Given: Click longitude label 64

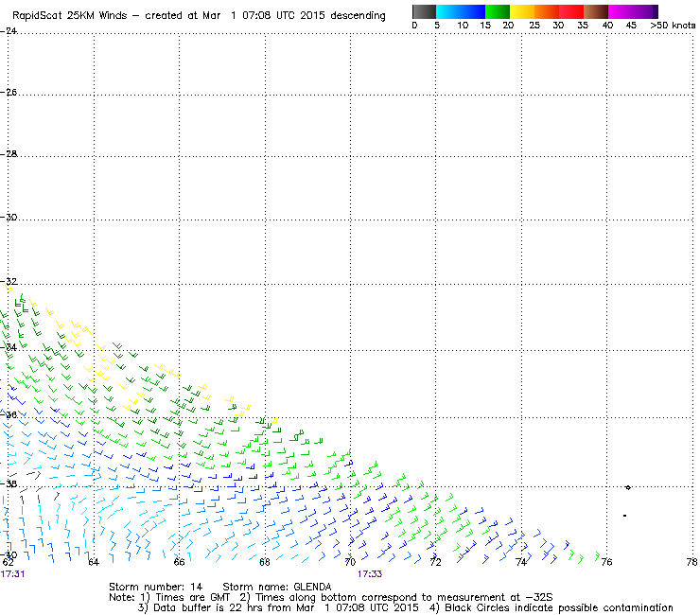Looking at the screenshot, I should click(94, 562).
